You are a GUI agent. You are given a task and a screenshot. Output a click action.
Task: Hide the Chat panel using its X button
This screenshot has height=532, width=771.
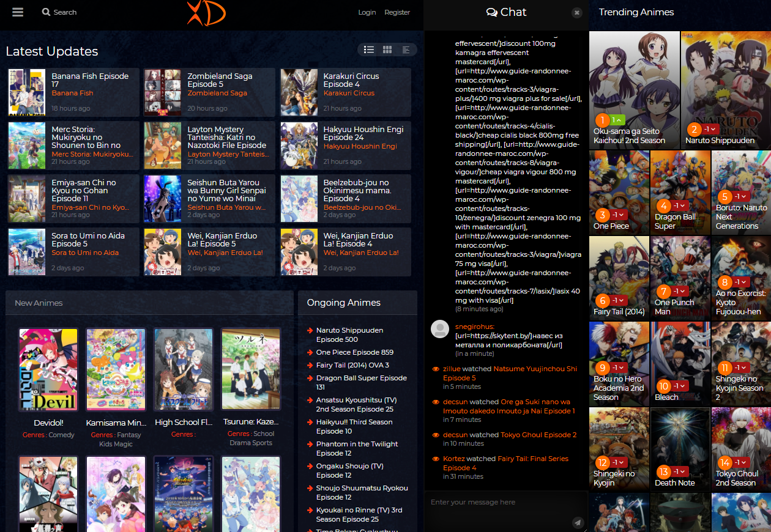point(576,12)
